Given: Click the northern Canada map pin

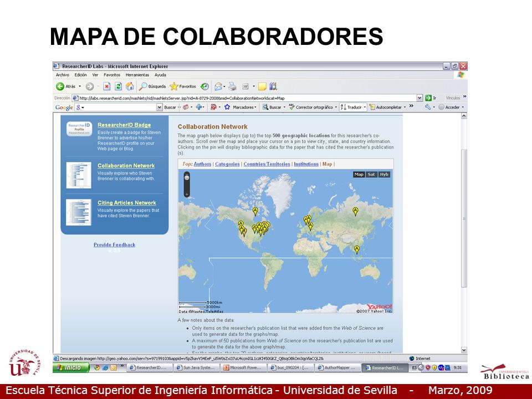Looking at the screenshot, I should pos(255,211).
